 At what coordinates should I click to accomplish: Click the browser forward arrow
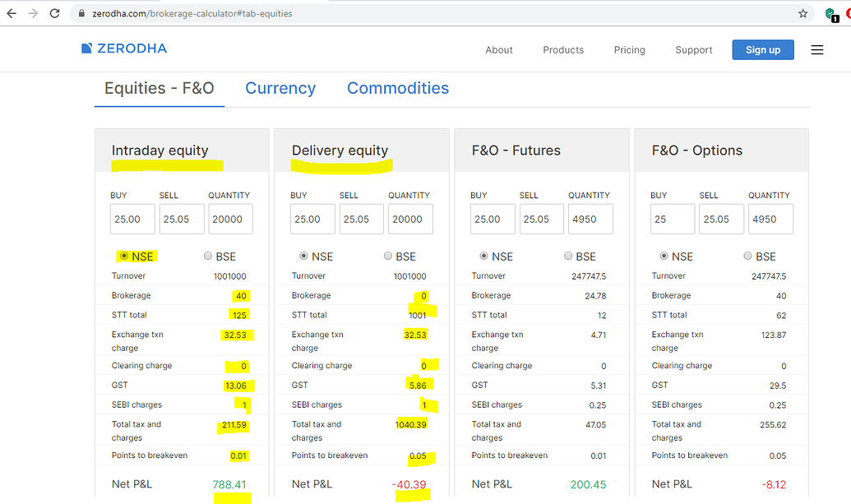(32, 13)
